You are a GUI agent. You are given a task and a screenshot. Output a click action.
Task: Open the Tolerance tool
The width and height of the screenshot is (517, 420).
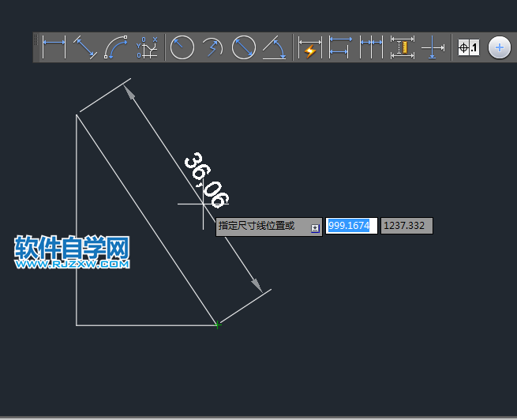[469, 47]
